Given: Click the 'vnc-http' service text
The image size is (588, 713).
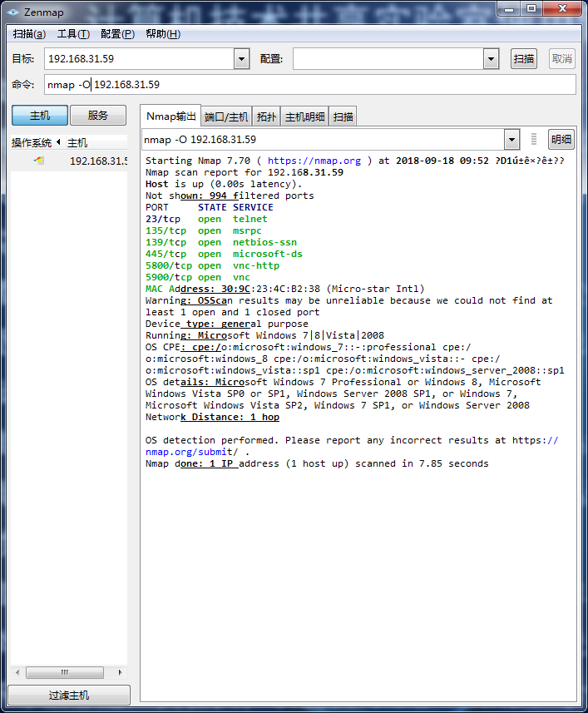Looking at the screenshot, I should click(x=256, y=265).
